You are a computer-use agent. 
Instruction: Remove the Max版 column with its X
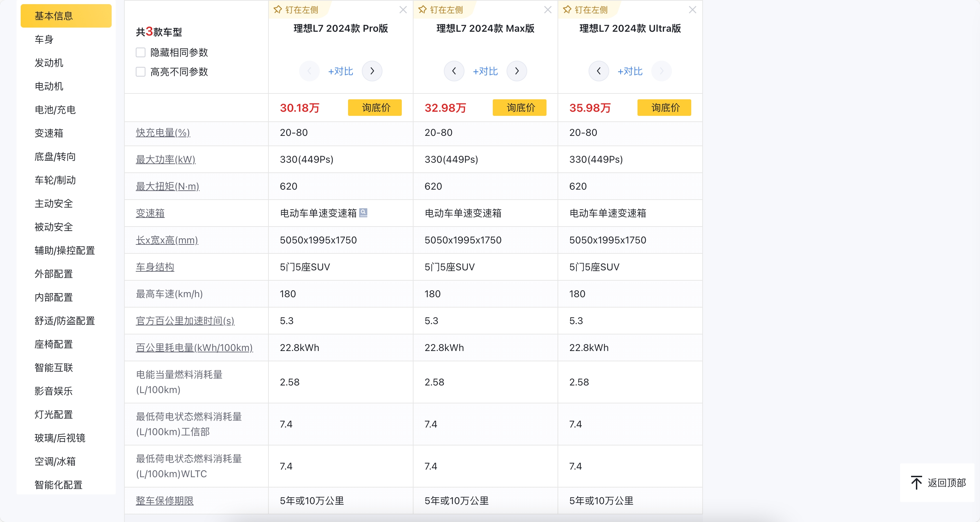548,10
